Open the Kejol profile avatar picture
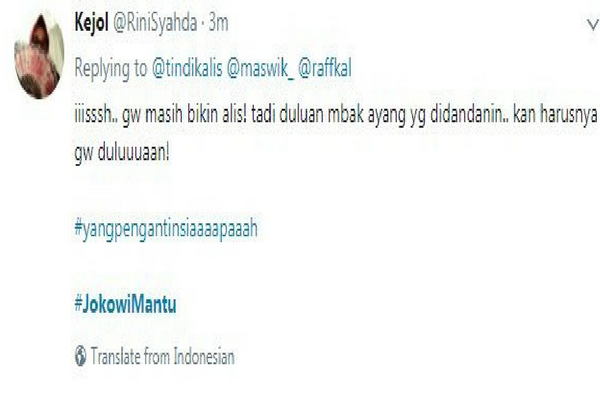Screen dimensions: 600x400 [x=39, y=56]
